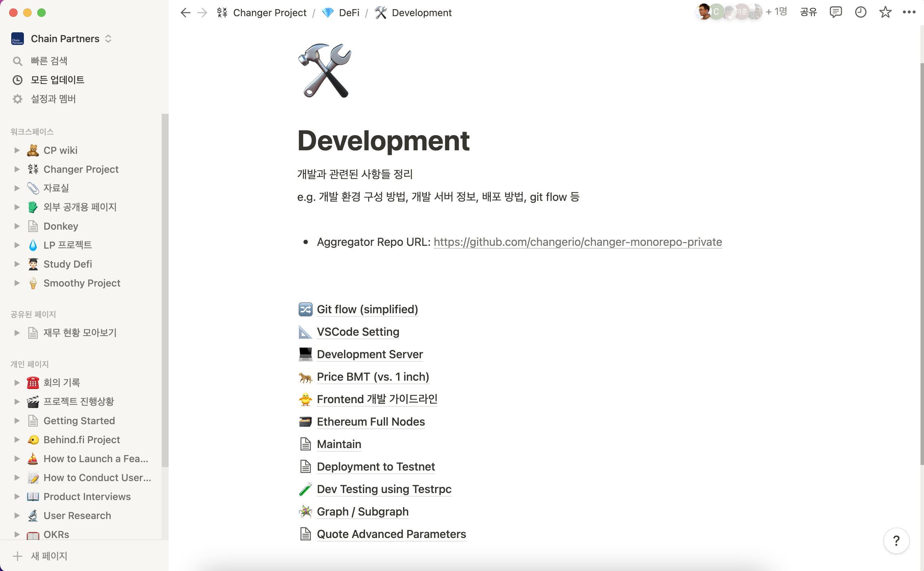Open the Git flow (simplified) subpage
The height and width of the screenshot is (571, 924).
pos(367,309)
